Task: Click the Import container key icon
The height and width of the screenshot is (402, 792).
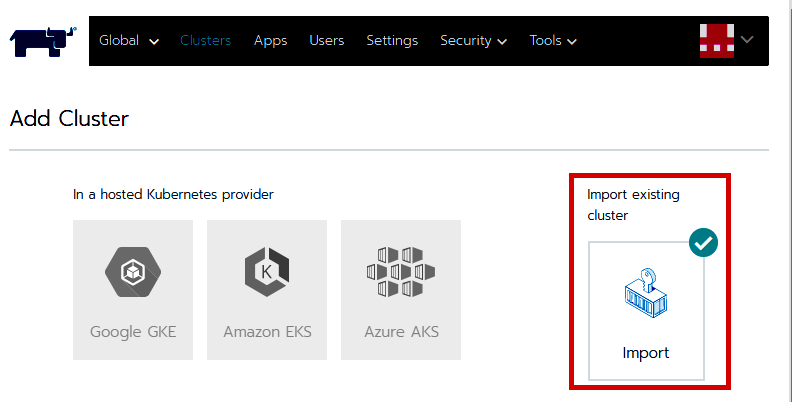Action: point(646,293)
